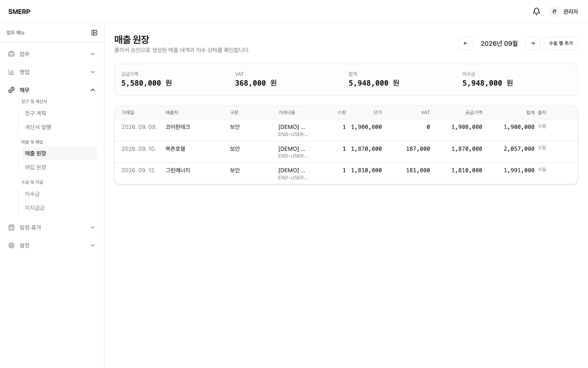Click 관리자 user name
The height and width of the screenshot is (368, 588).
click(x=570, y=12)
